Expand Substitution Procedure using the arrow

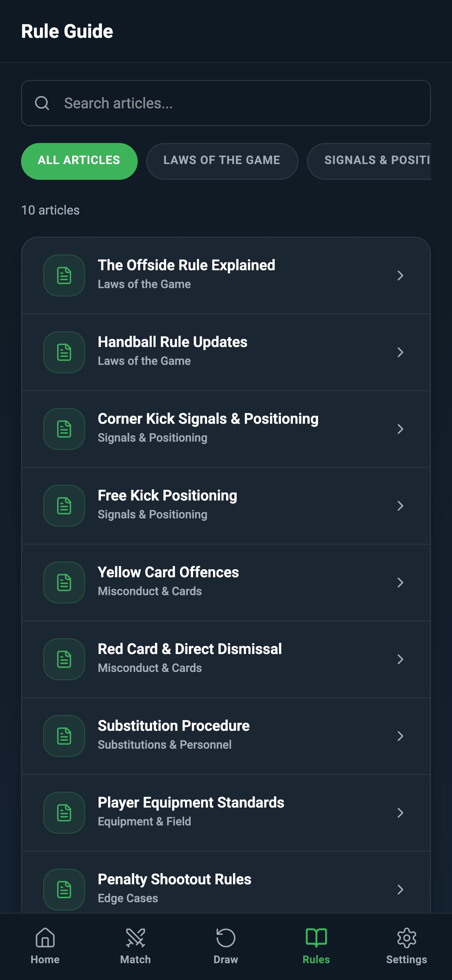coord(400,736)
